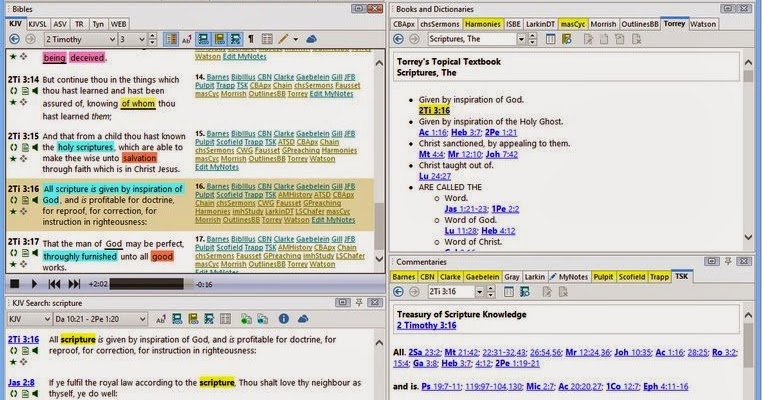Switch to the Scofield commentary tab
The height and width of the screenshot is (400, 762).
pyautogui.click(x=631, y=277)
